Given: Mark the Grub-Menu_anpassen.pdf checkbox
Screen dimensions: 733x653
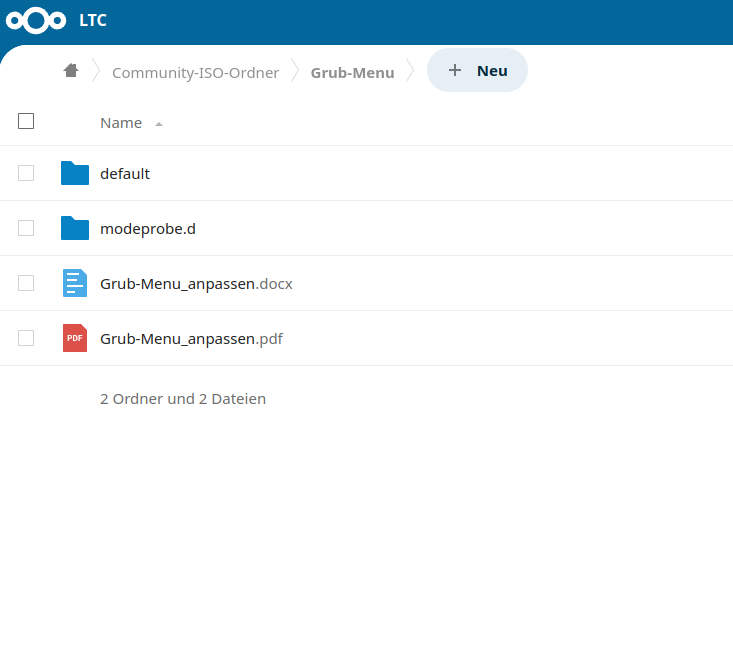Looking at the screenshot, I should pos(26,338).
